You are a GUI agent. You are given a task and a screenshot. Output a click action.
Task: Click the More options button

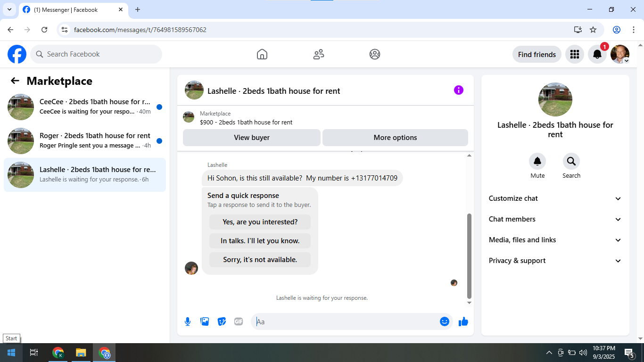click(x=395, y=138)
